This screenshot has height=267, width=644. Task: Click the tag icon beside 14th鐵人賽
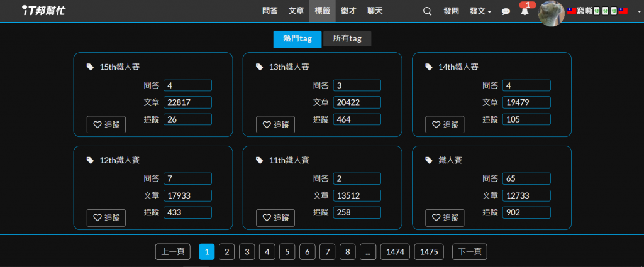click(x=429, y=67)
